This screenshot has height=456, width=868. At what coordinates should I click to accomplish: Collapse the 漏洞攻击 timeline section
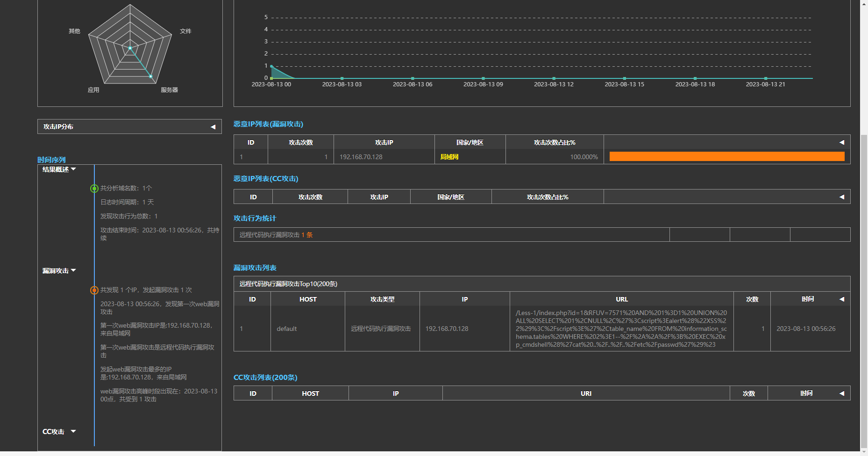(73, 271)
